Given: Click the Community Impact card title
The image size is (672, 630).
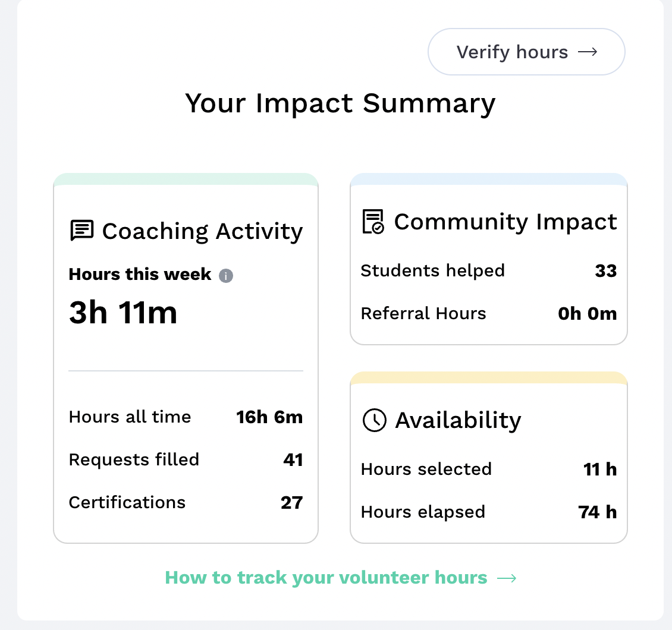Looking at the screenshot, I should 505,222.
